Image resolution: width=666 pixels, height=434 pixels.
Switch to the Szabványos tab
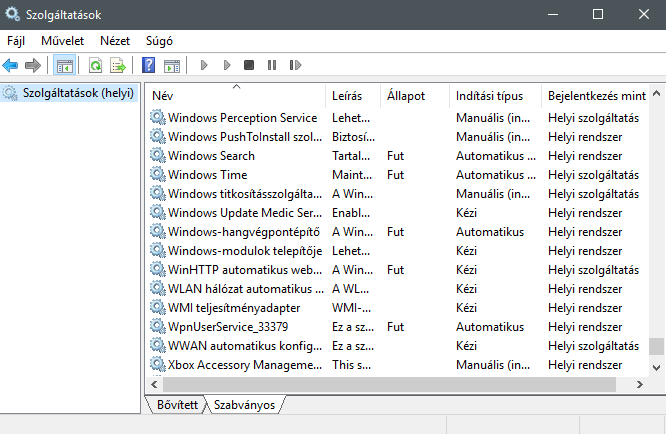coord(245,405)
